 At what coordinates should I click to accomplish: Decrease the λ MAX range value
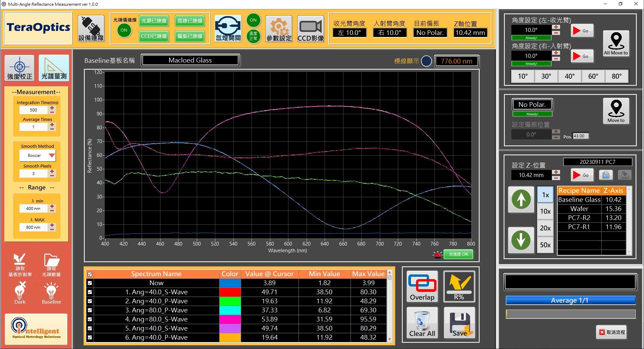(x=52, y=229)
